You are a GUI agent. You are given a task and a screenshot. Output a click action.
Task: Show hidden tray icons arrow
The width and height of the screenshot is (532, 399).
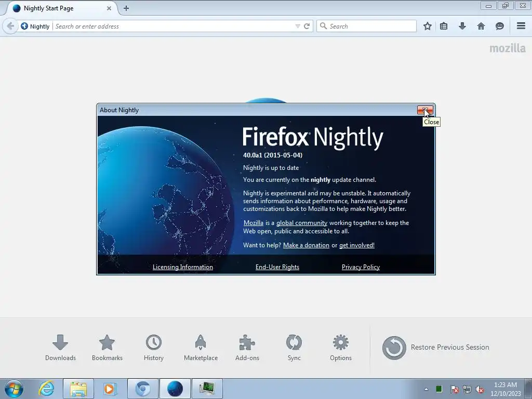[426, 389]
